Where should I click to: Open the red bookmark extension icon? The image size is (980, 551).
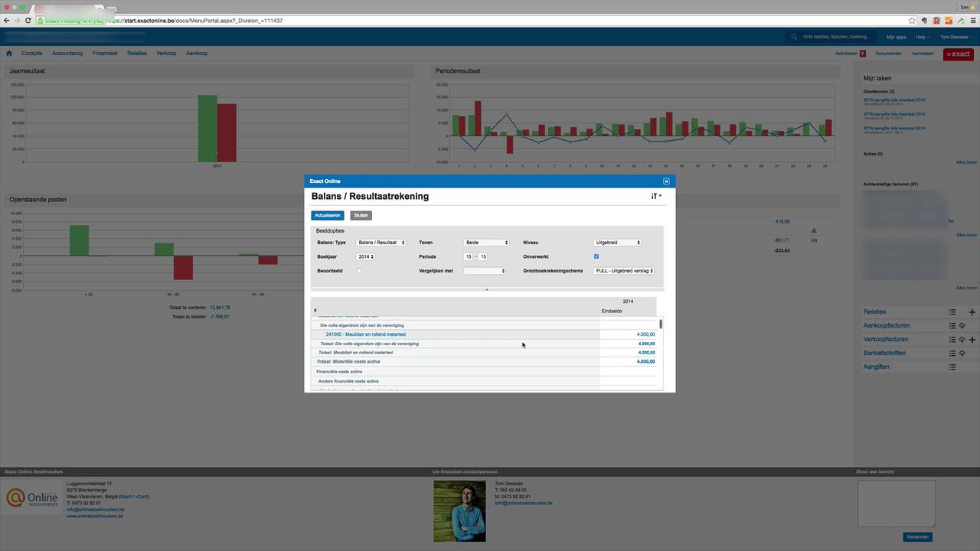pyautogui.click(x=936, y=21)
